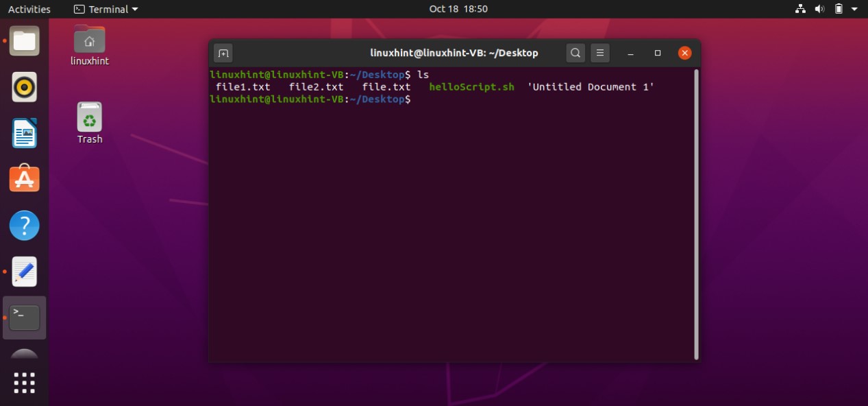Image resolution: width=868 pixels, height=406 pixels.
Task: Click the terminal vertical scrollbar
Action: point(697,214)
